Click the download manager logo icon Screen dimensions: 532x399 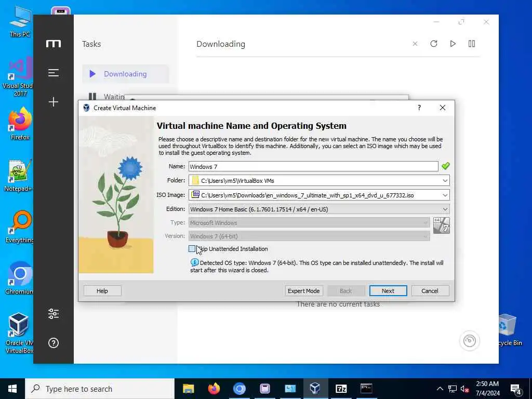click(x=54, y=44)
